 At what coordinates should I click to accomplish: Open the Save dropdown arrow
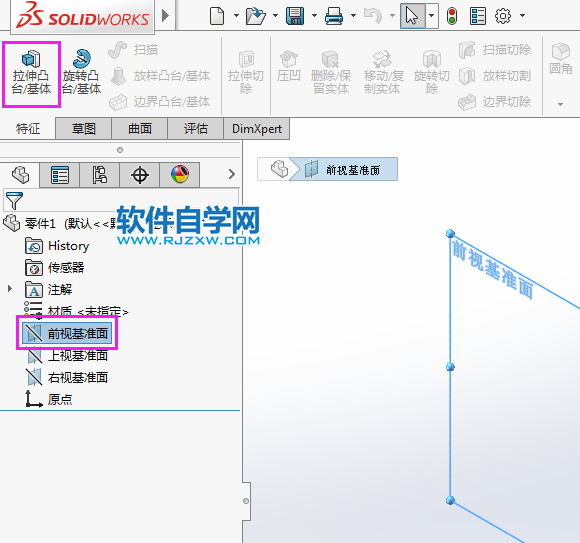314,16
